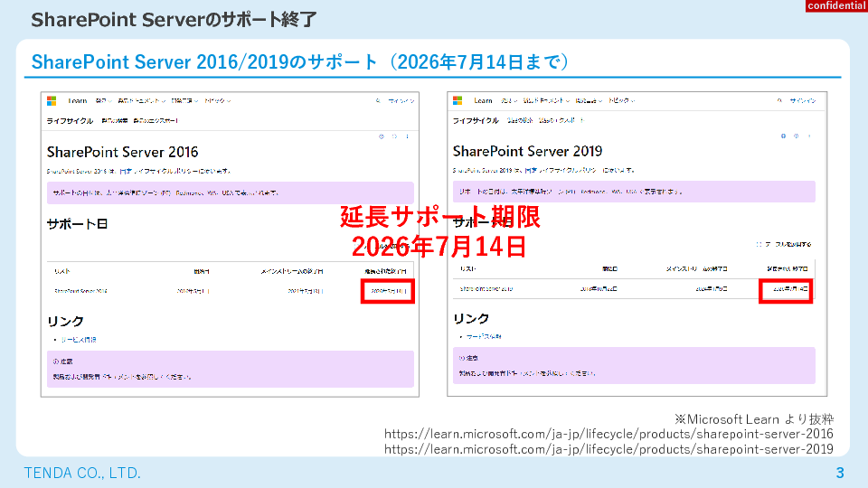Expand the トピック dropdown in the 2019 page header
This screenshot has width=868, height=488.
(621, 100)
